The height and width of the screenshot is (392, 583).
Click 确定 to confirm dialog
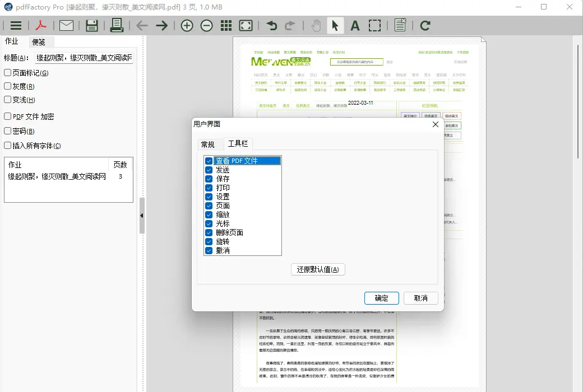click(381, 298)
